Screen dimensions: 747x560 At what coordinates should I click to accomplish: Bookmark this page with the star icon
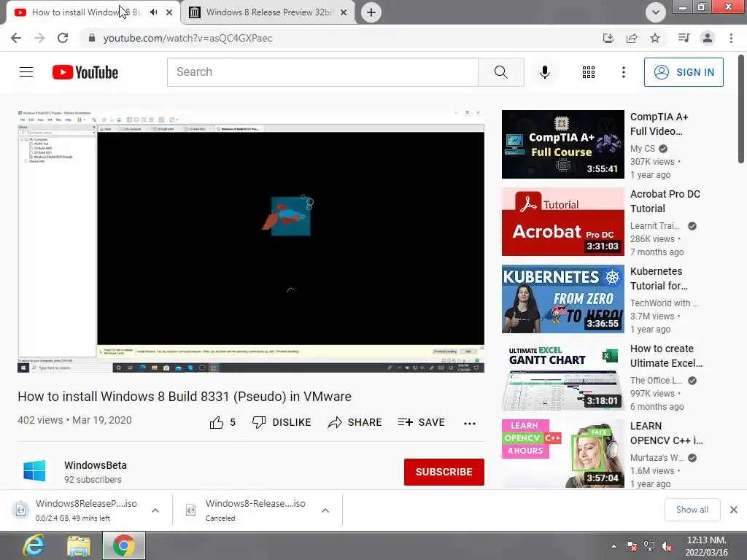(x=655, y=38)
